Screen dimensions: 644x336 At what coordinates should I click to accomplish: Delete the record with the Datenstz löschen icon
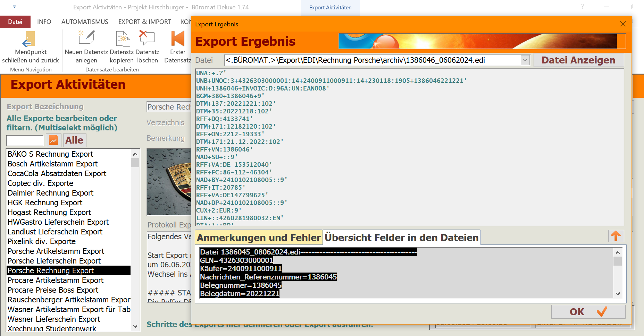pos(147,38)
